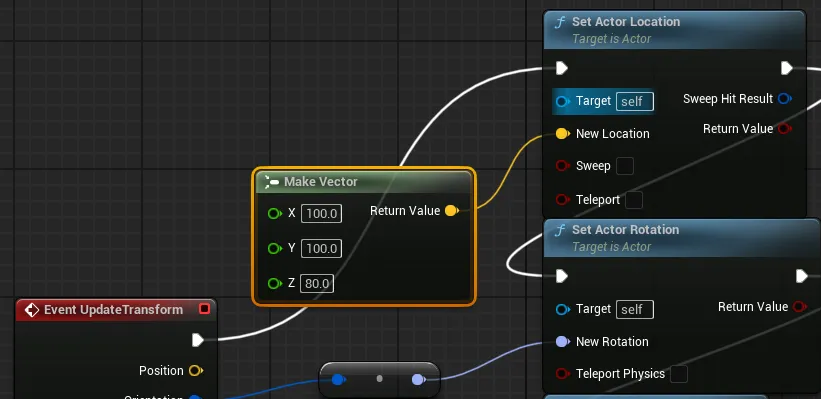Click the New Location yellow vector pin

click(562, 134)
